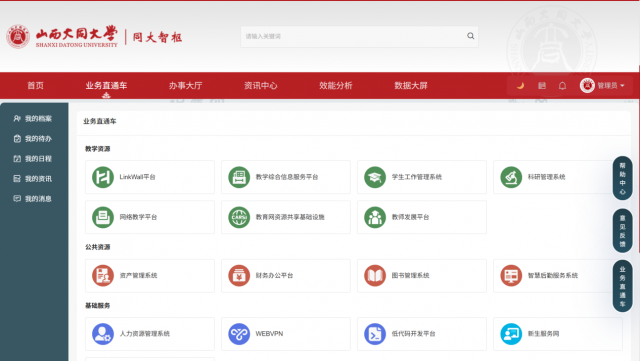Click the 帮助中心 floating button
Viewport: 640px width, 361px height.
point(622,178)
